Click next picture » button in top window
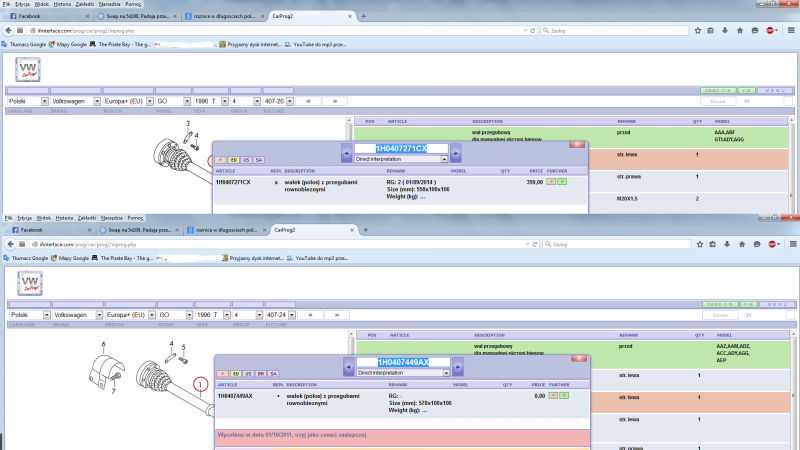 [x=335, y=101]
